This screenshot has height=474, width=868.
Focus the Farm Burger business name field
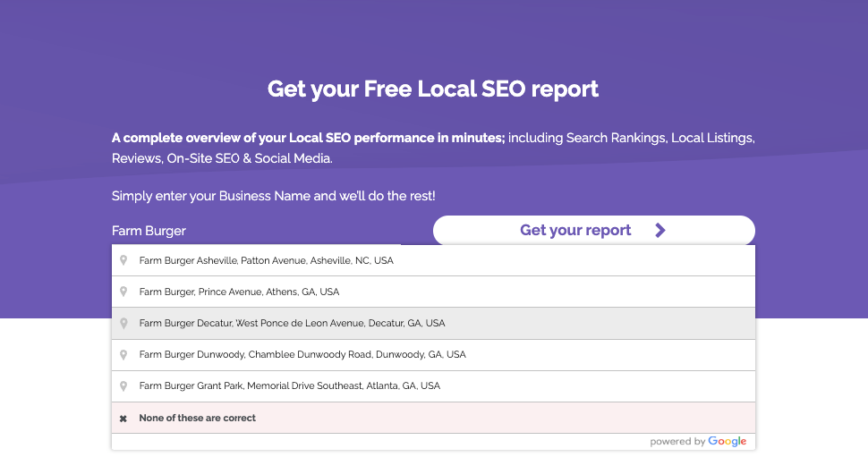256,231
